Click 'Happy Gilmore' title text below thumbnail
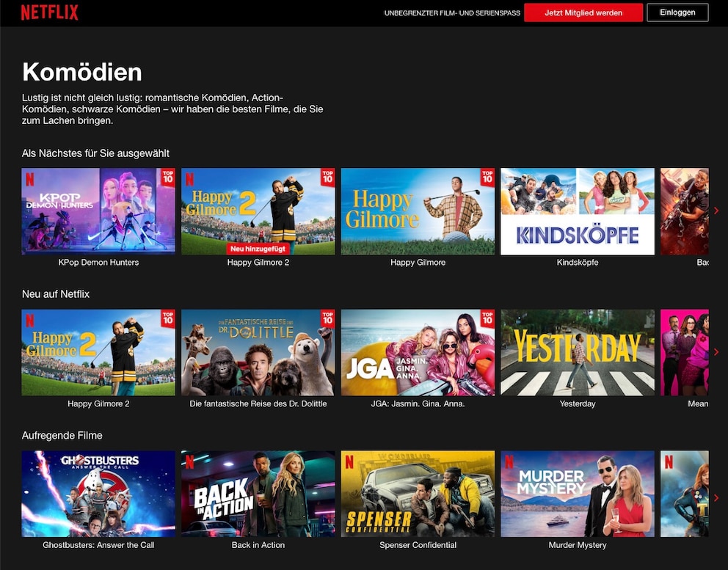The image size is (728, 570). 418,262
